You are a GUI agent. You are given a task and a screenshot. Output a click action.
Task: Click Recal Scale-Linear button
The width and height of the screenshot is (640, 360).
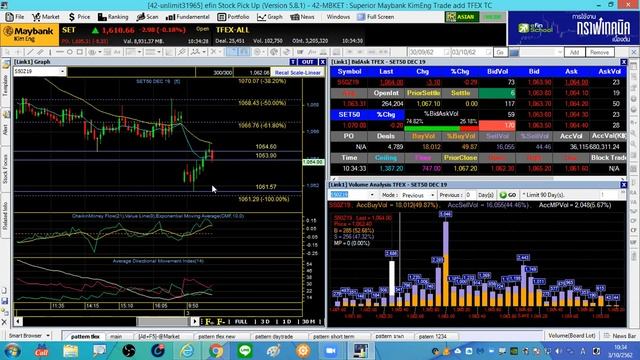(298, 72)
